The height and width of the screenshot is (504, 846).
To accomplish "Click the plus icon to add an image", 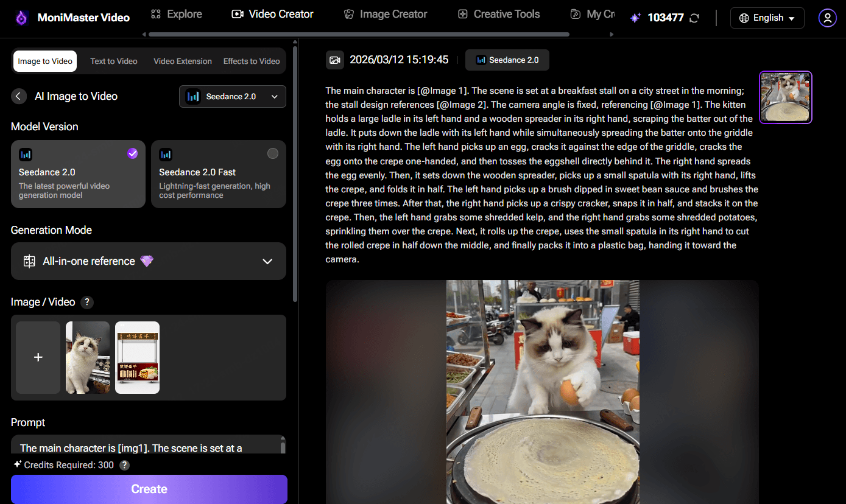I will point(38,357).
